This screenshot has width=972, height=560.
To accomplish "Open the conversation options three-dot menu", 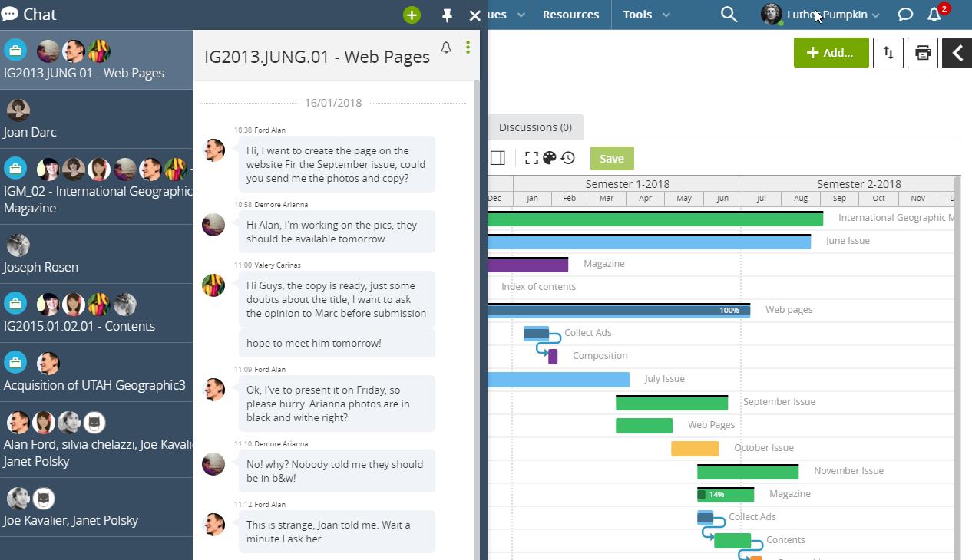I will click(468, 48).
